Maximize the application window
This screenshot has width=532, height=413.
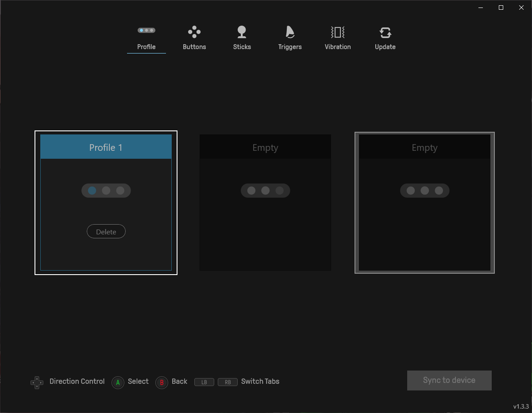[x=501, y=7]
